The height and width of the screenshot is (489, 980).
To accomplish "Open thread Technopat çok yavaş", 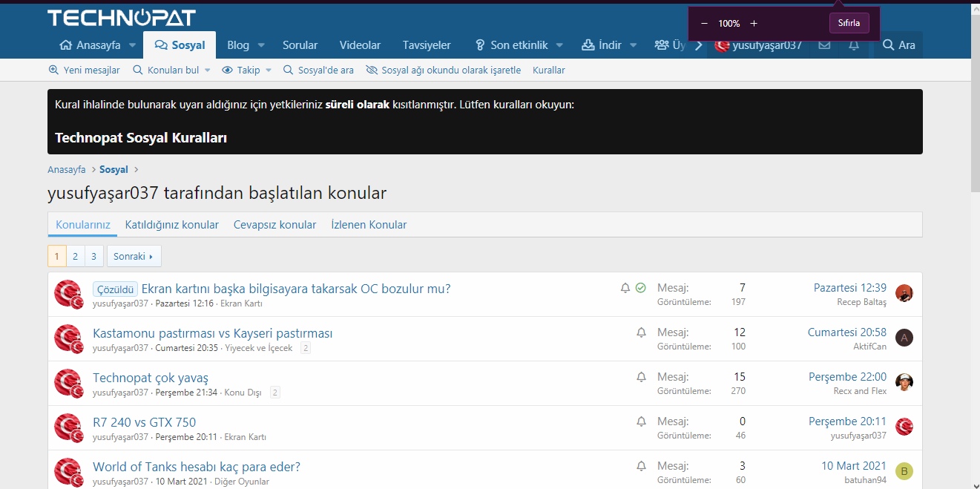I will [151, 378].
